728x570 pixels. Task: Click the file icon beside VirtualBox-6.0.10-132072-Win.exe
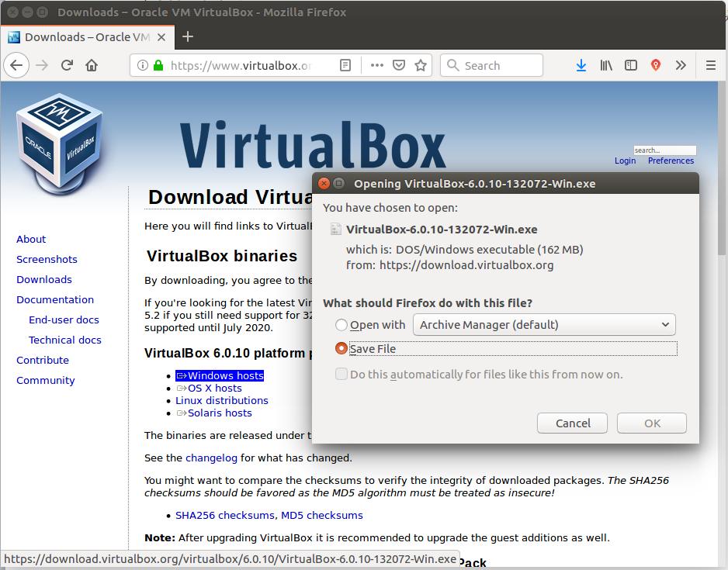[335, 229]
